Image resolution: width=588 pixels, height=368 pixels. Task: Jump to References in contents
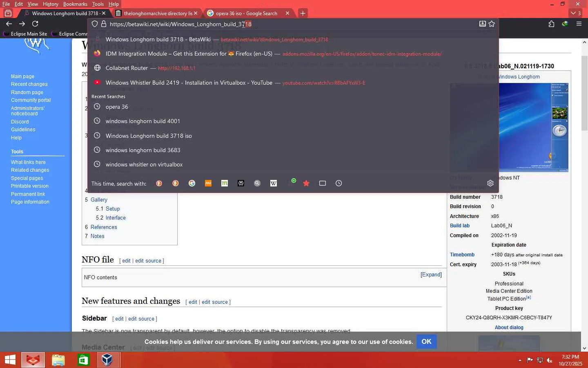[104, 227]
